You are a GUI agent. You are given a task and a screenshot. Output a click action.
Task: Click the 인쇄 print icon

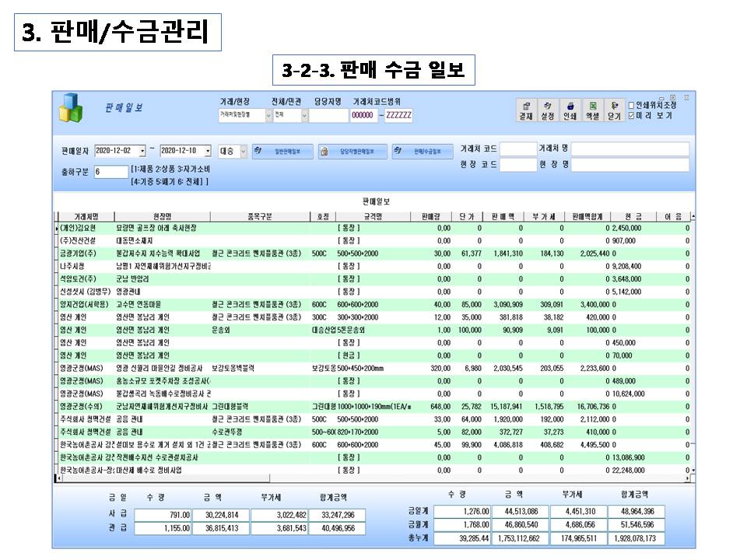pos(570,110)
